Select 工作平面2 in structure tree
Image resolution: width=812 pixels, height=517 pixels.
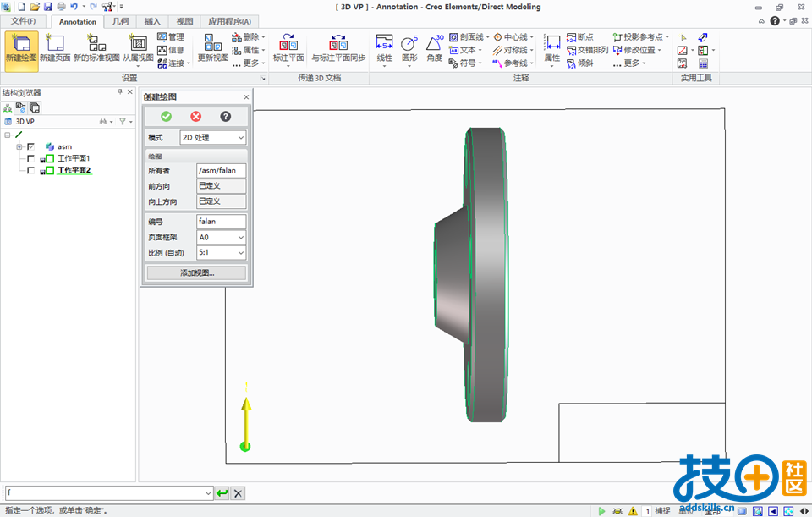click(x=74, y=170)
